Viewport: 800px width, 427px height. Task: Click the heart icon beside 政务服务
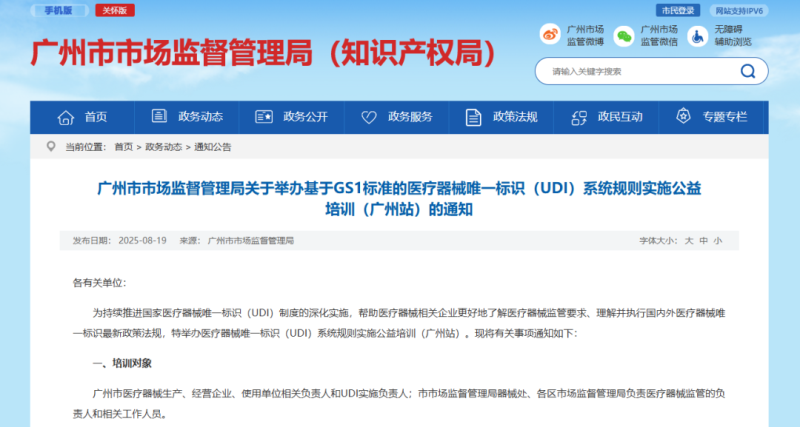point(368,117)
